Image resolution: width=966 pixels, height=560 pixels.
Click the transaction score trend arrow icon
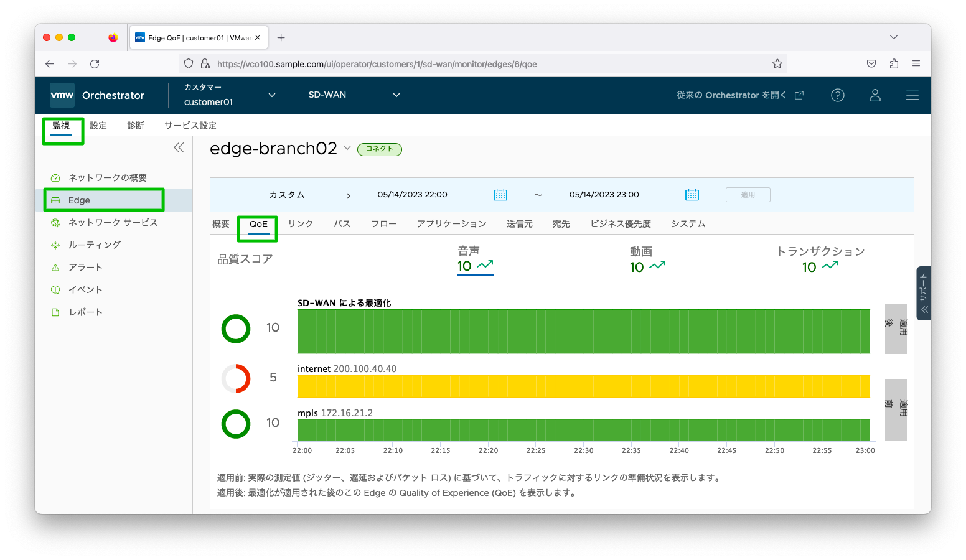(x=830, y=265)
